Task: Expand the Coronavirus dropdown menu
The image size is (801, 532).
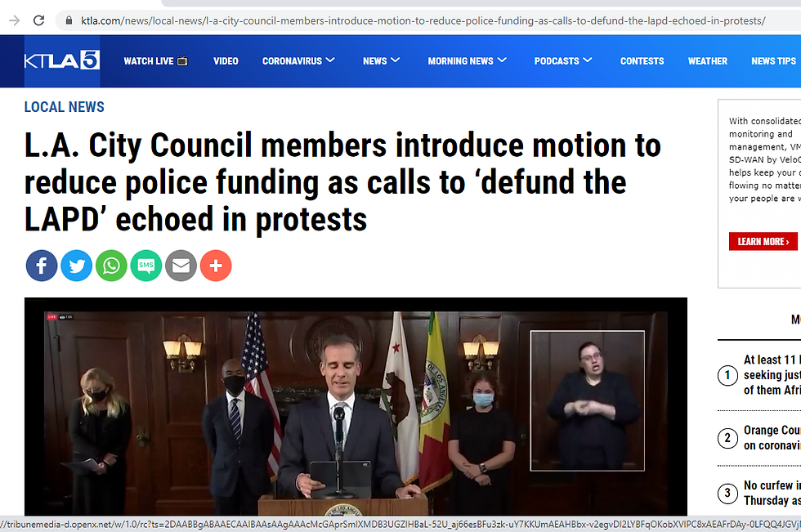Action: click(x=298, y=60)
